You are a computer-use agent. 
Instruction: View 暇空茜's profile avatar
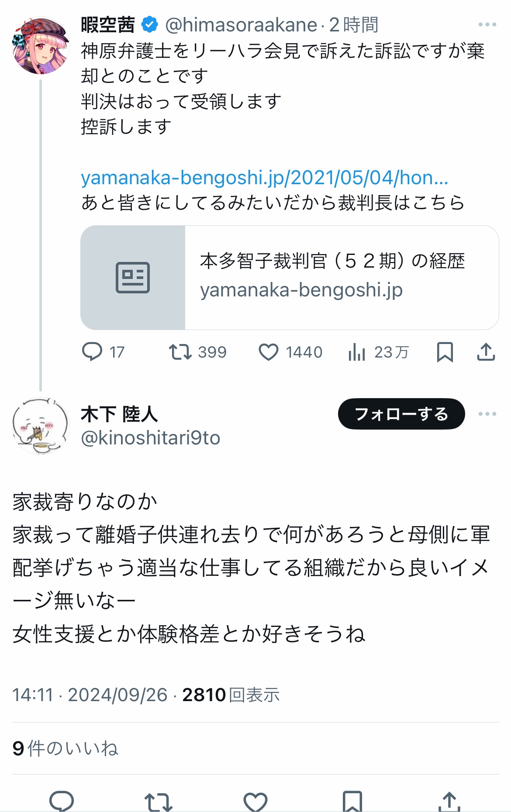pos(41,45)
